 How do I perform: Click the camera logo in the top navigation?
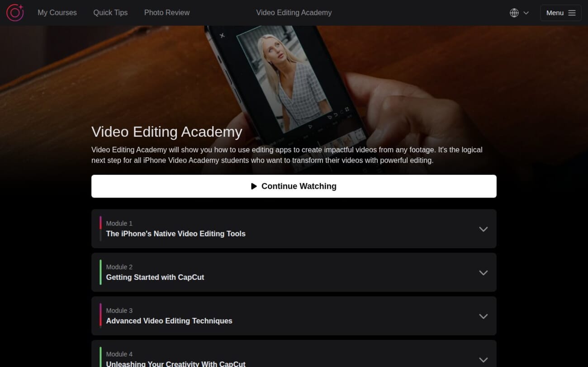[15, 13]
